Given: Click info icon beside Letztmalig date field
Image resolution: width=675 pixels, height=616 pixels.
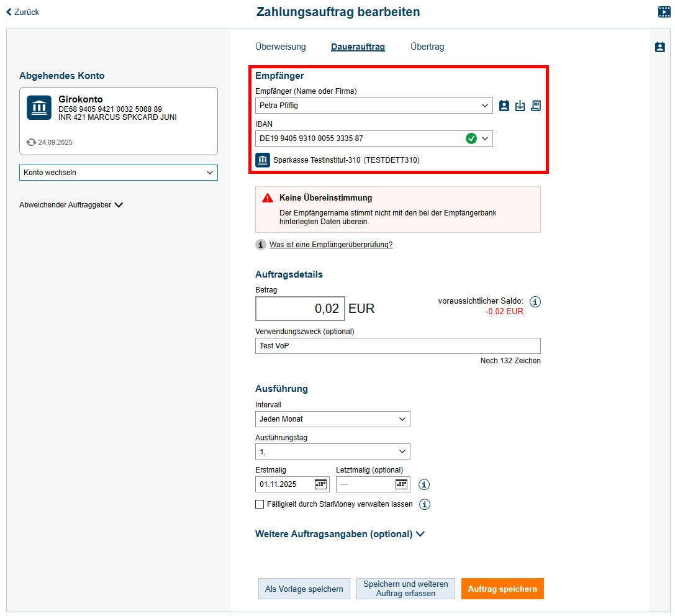Looking at the screenshot, I should tap(425, 485).
